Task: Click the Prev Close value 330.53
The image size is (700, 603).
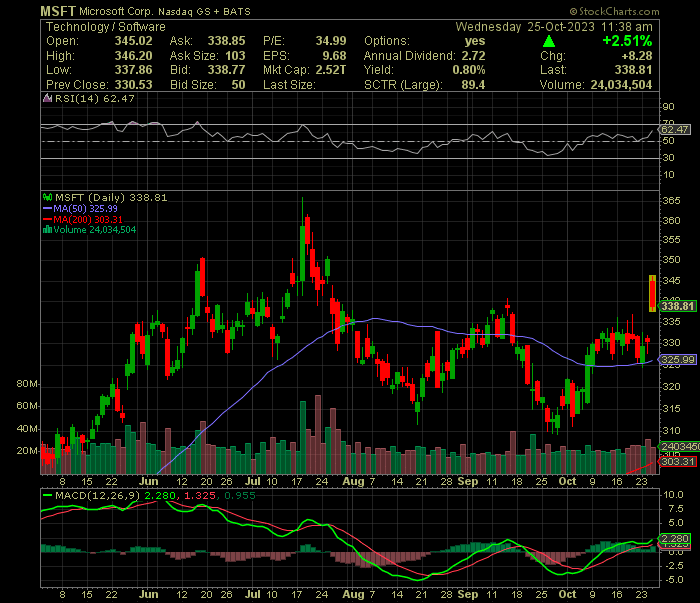Action: pos(133,85)
